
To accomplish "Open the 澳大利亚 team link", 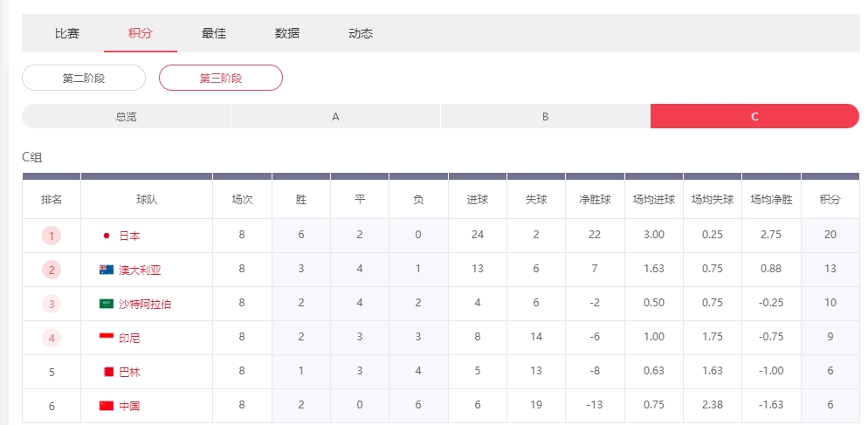I will pos(140,270).
